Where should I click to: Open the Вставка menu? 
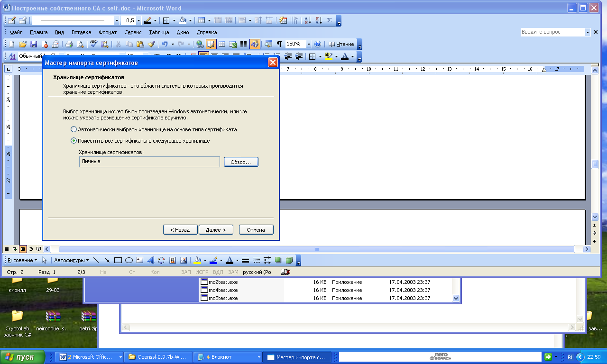[81, 33]
